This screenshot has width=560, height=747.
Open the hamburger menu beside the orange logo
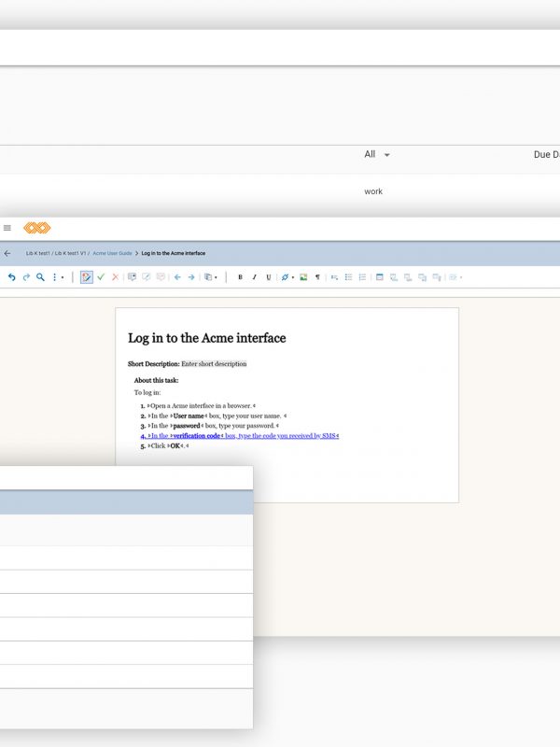click(x=7, y=228)
